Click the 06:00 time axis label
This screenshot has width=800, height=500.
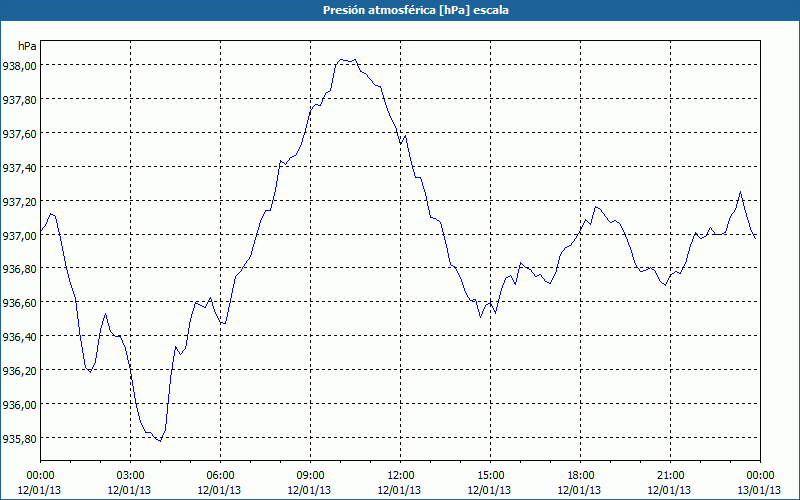220,476
